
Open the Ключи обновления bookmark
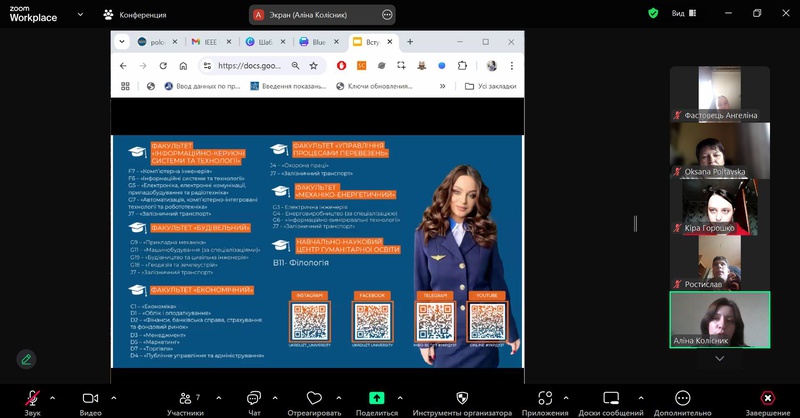[x=374, y=86]
